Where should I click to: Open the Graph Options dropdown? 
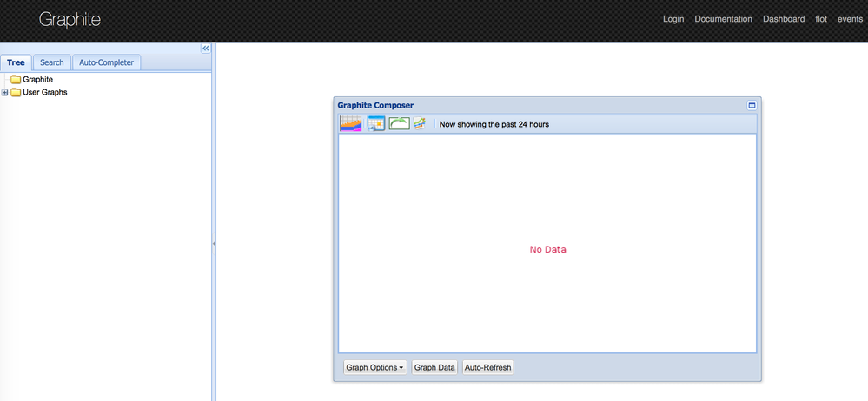(x=375, y=367)
